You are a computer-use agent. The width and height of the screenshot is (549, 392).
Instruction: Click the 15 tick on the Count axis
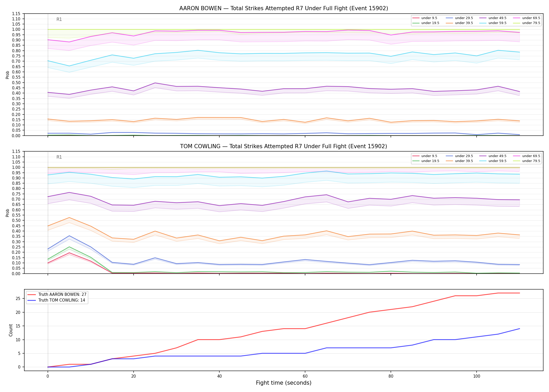click(x=19, y=326)
